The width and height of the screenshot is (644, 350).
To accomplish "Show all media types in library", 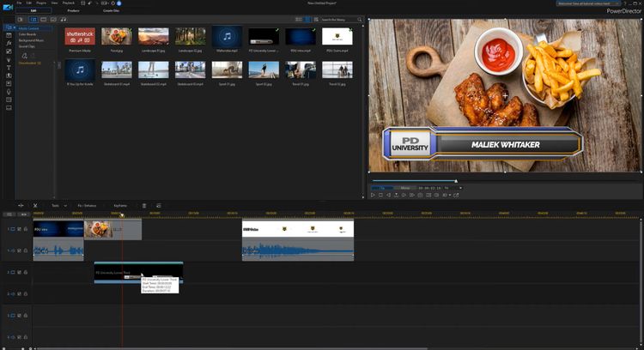I will (x=33, y=19).
